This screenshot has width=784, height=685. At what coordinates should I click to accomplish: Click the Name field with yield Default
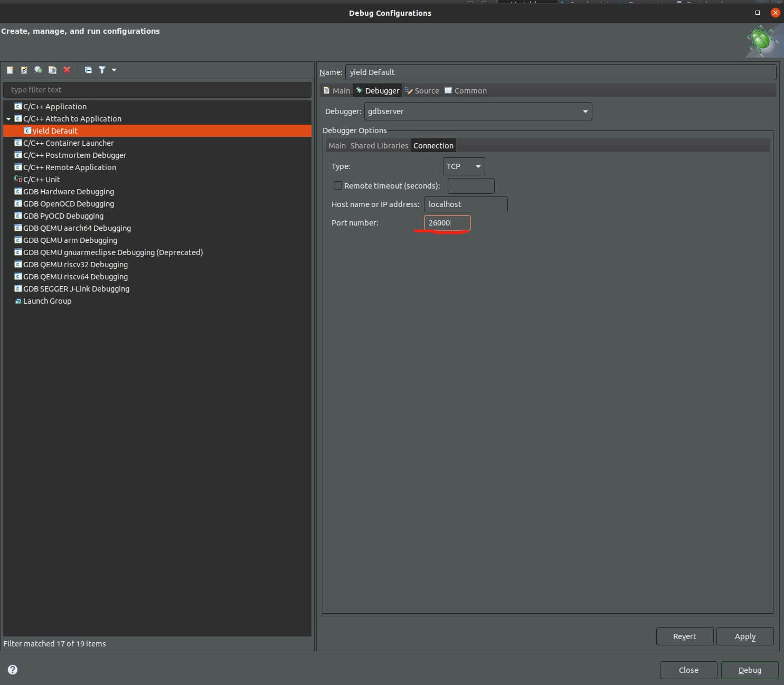(x=561, y=72)
